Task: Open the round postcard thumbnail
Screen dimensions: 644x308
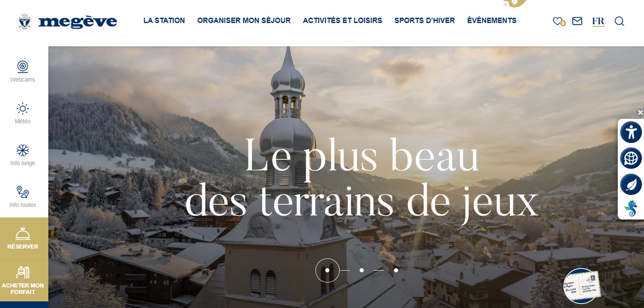Action: [x=582, y=286]
